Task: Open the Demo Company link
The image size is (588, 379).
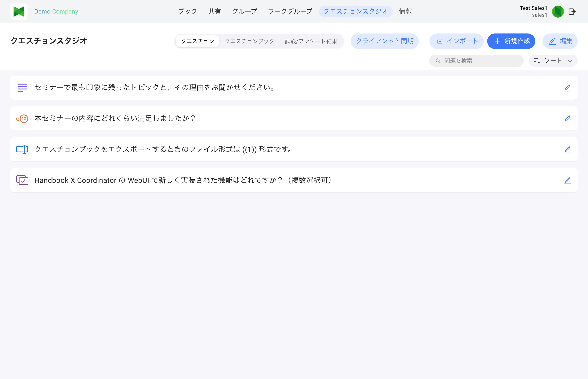Action: [56, 12]
